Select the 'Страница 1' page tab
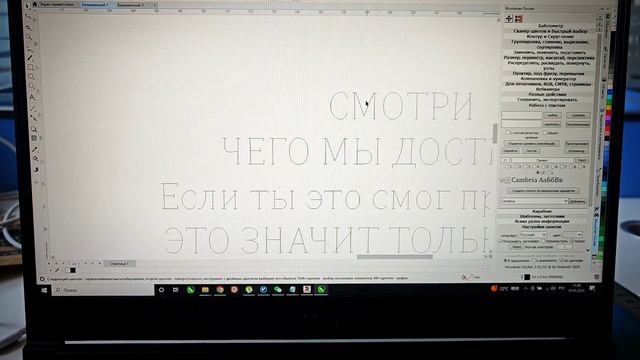The height and width of the screenshot is (360, 640). (119, 264)
